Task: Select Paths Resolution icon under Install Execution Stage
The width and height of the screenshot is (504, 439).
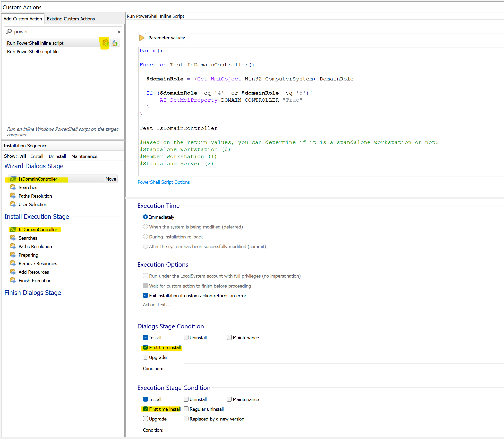Action: click(x=13, y=246)
